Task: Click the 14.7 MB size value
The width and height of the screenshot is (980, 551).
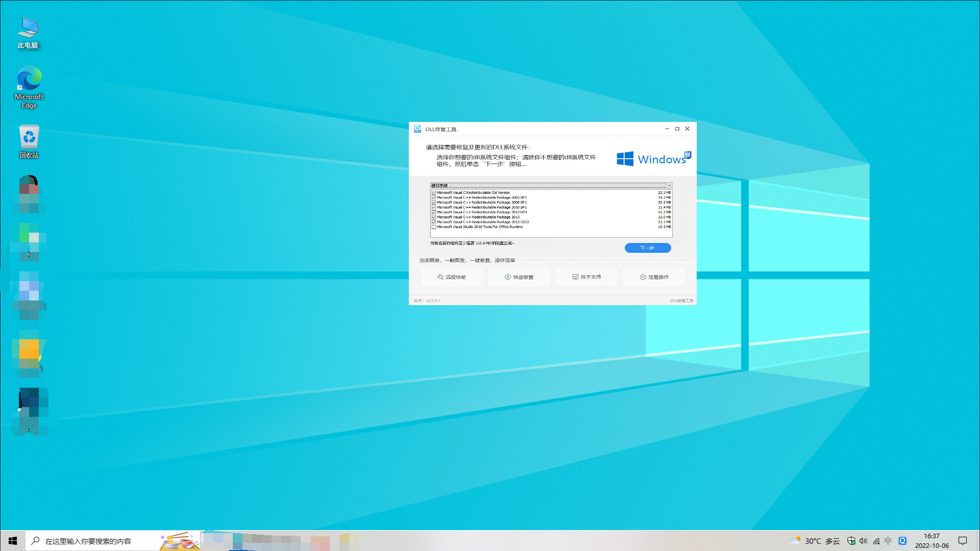Action: 664,198
